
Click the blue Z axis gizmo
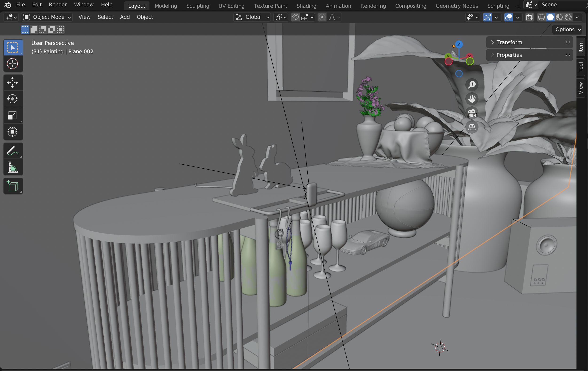point(459,44)
